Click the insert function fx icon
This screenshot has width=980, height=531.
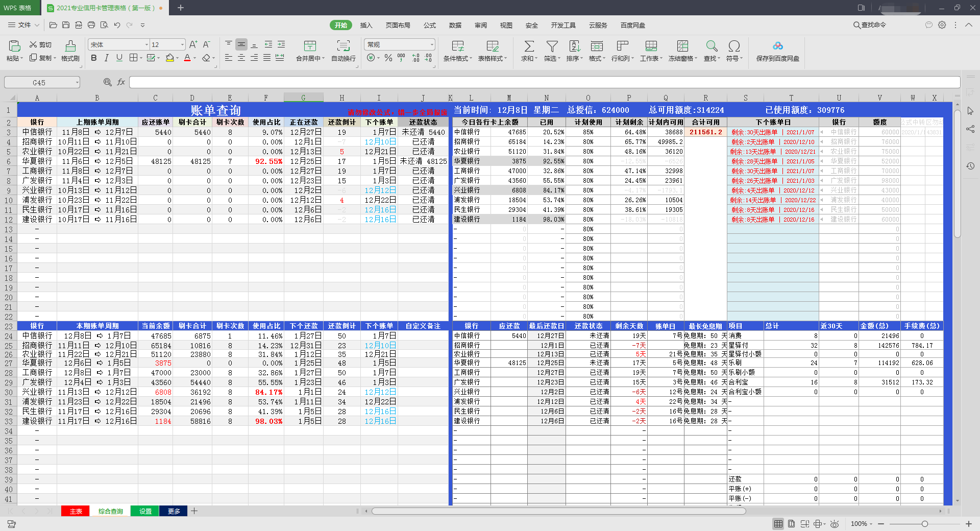click(x=121, y=82)
